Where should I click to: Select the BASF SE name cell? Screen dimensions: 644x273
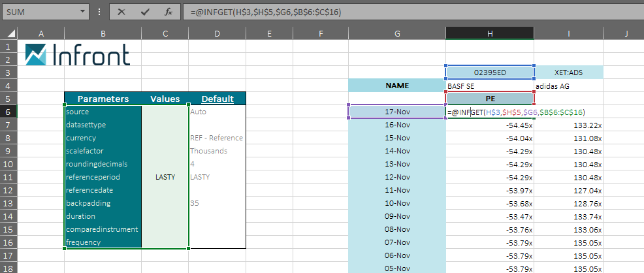click(x=489, y=86)
